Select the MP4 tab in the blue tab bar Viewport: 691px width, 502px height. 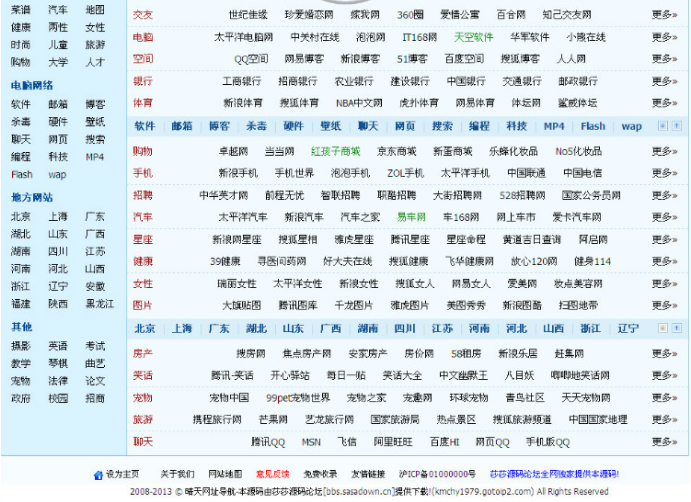554,126
